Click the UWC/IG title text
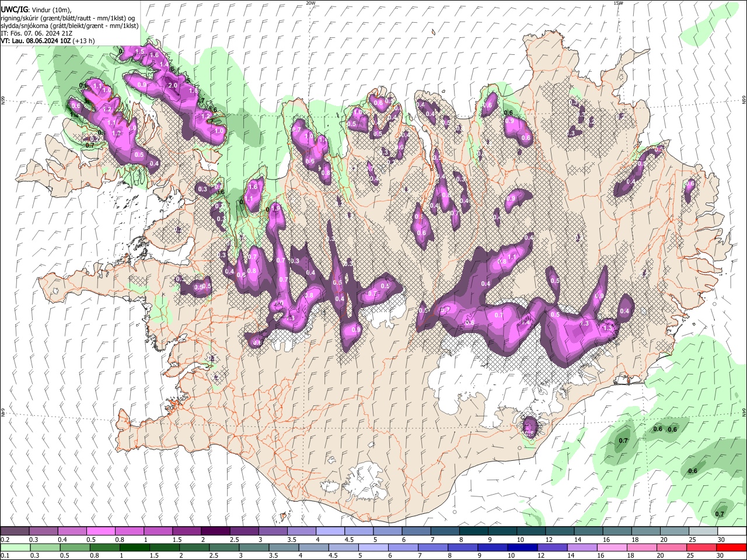This screenshot has width=747, height=560. click(x=13, y=10)
